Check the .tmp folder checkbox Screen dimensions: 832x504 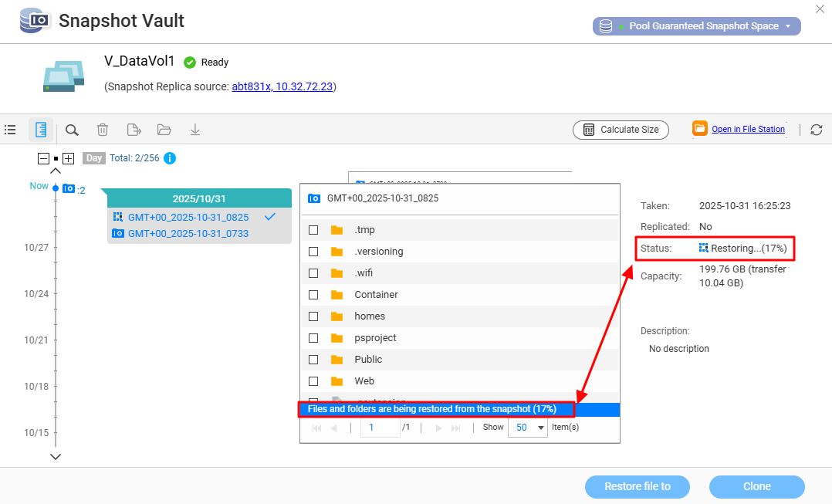pyautogui.click(x=313, y=230)
